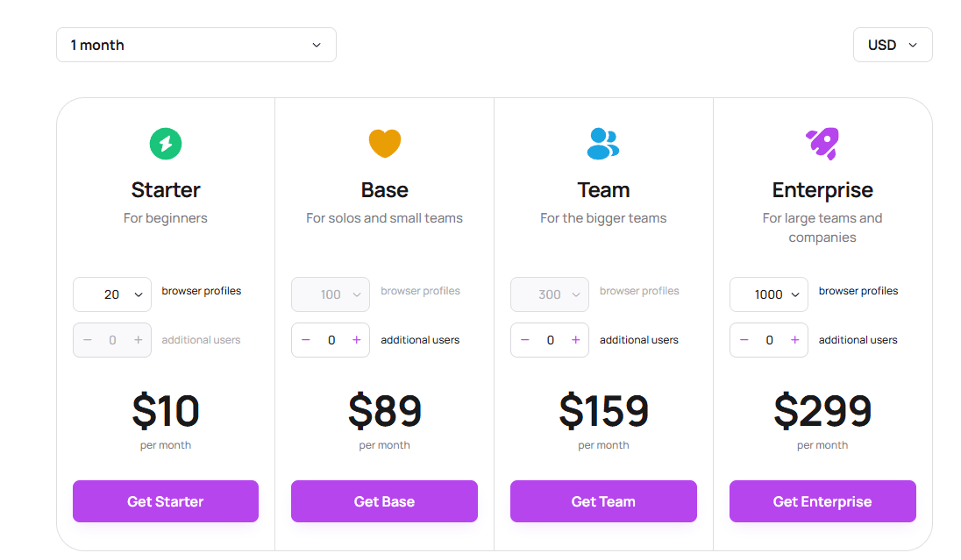This screenshot has height=560, width=961.
Task: Click the Team additional users number field
Action: point(550,340)
